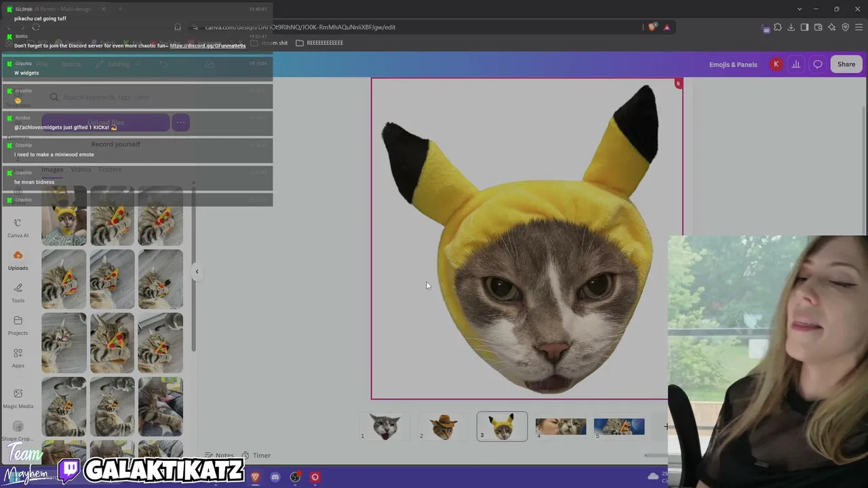
Task: Select page 1 screaming cat thumbnail
Action: [384, 426]
